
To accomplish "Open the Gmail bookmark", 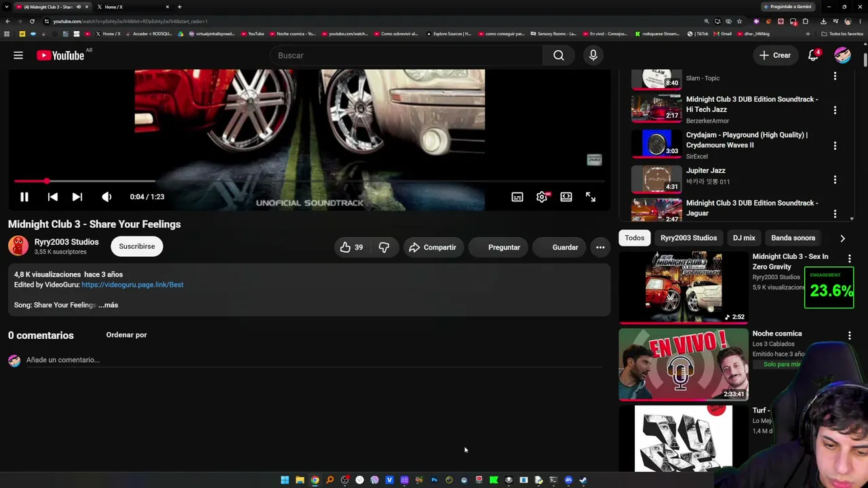I will (723, 34).
